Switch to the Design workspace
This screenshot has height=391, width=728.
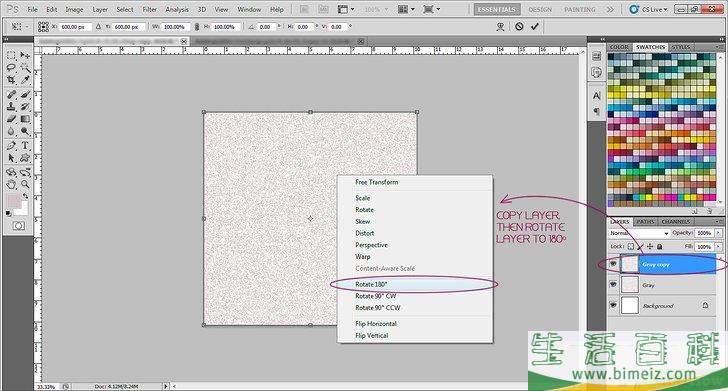pyautogui.click(x=540, y=9)
